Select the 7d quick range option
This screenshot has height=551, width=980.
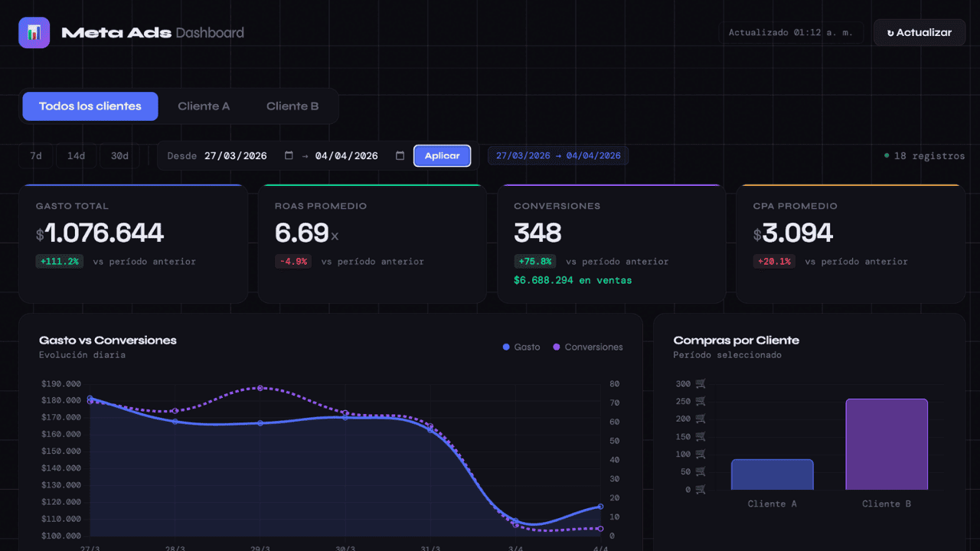coord(35,155)
